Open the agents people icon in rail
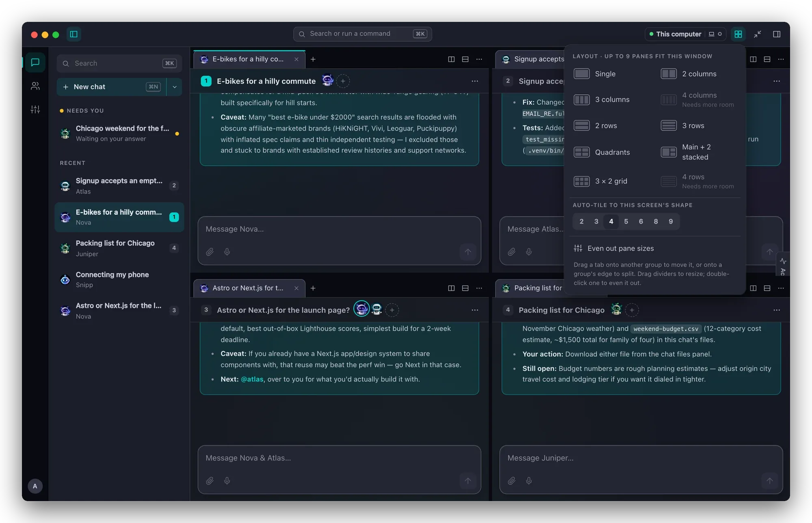The width and height of the screenshot is (812, 523). coord(35,86)
